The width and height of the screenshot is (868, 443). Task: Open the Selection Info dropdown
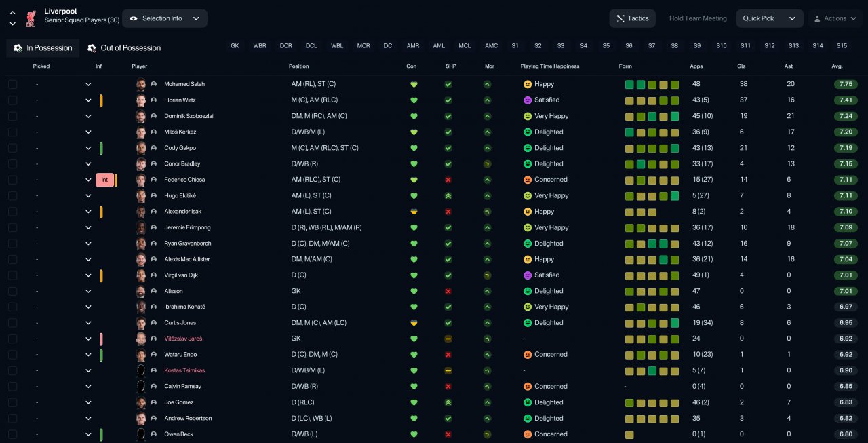pos(165,18)
